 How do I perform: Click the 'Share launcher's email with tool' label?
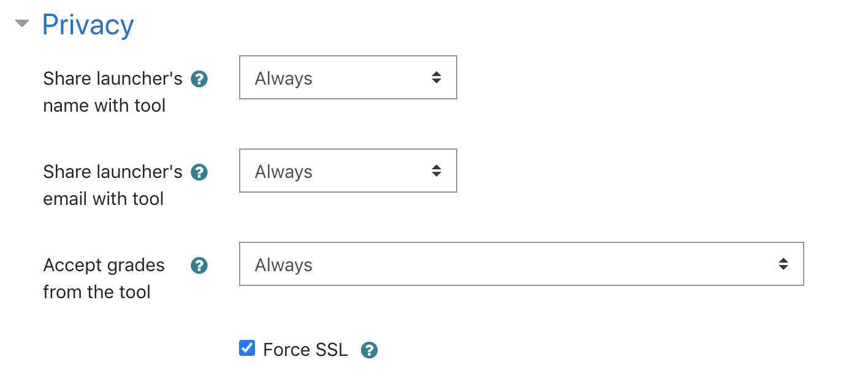pyautogui.click(x=113, y=185)
